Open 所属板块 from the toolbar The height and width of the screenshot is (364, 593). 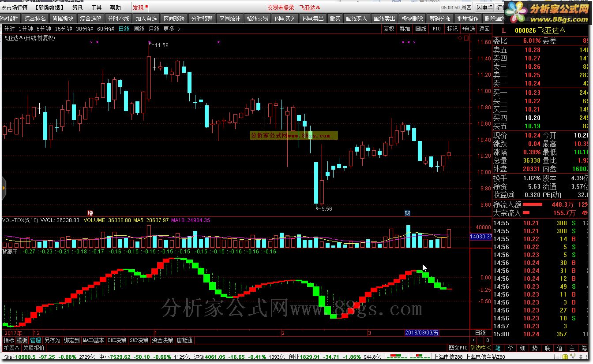(x=63, y=19)
